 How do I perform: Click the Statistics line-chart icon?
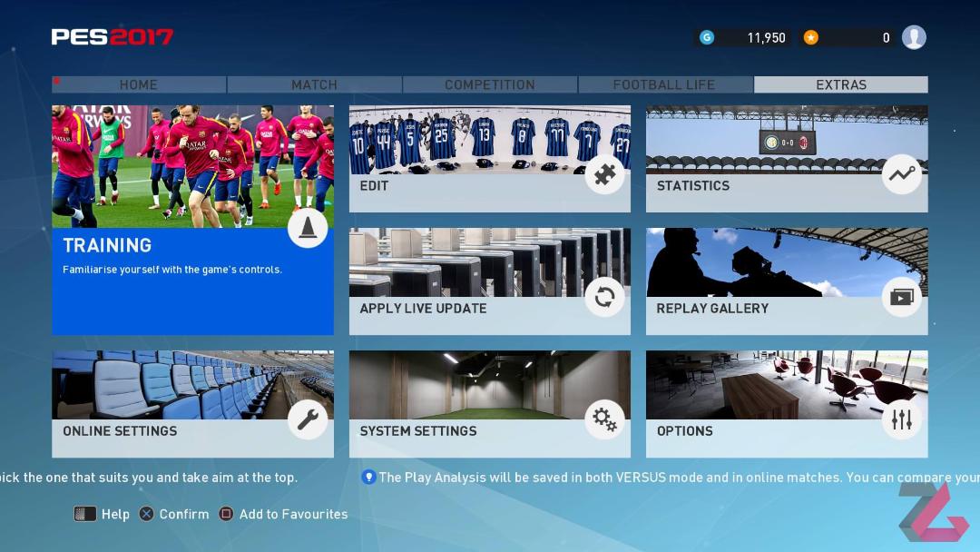[902, 174]
